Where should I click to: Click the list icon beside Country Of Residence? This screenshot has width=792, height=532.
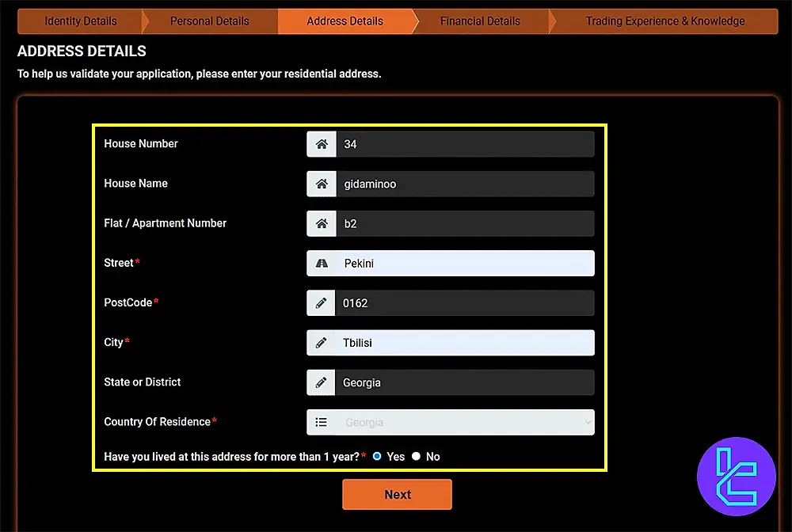pos(322,422)
